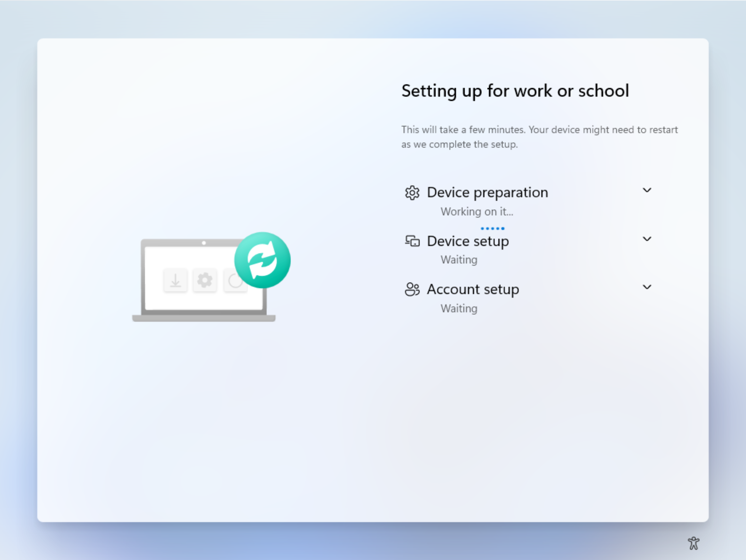Click the gear icon inside the laptop screen

click(205, 280)
